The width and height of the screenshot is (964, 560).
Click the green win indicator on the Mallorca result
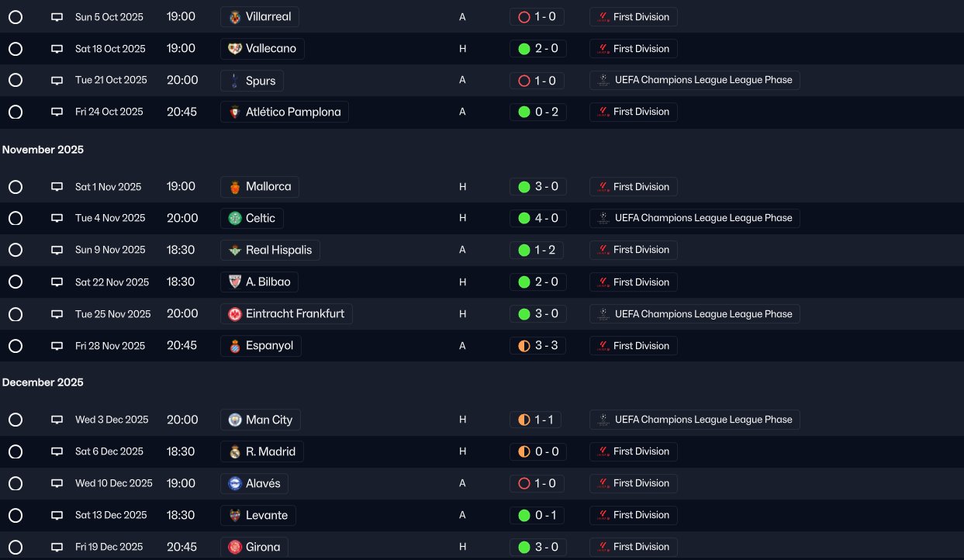(x=523, y=187)
